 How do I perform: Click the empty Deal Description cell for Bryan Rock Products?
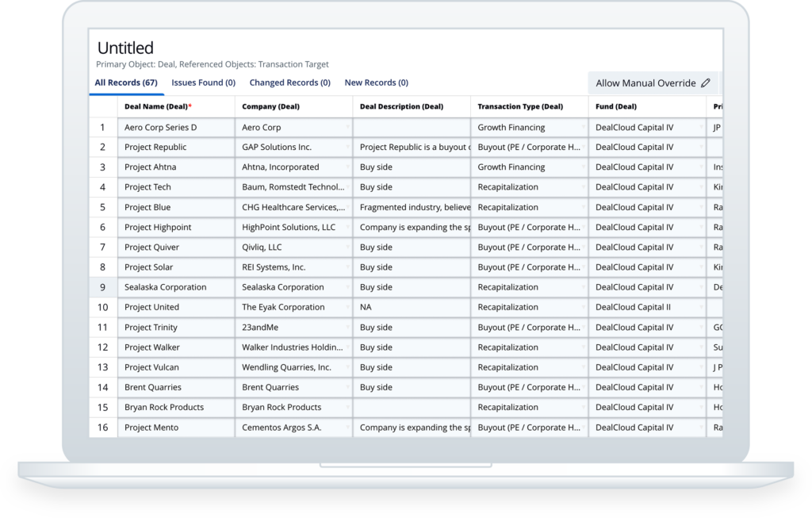412,407
